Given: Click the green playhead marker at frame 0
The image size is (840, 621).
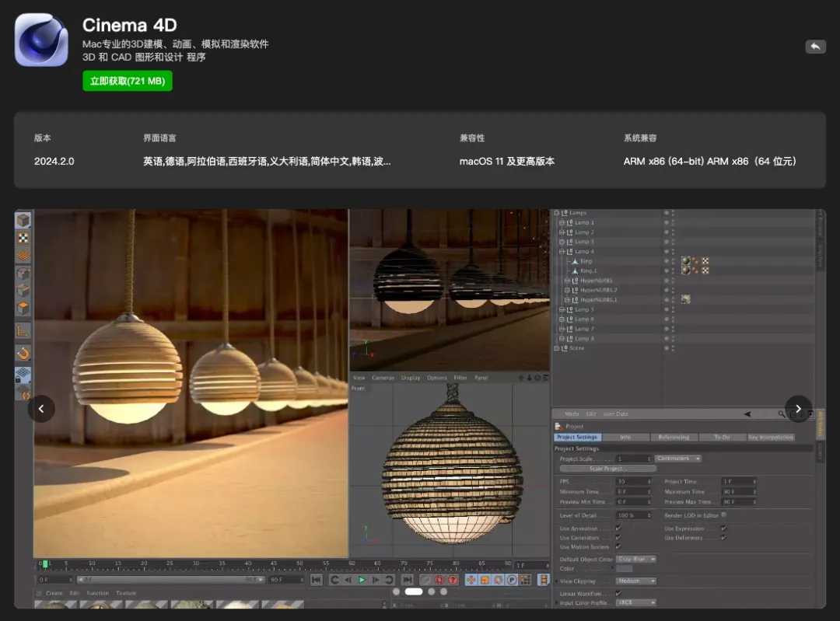Looking at the screenshot, I should (46, 563).
